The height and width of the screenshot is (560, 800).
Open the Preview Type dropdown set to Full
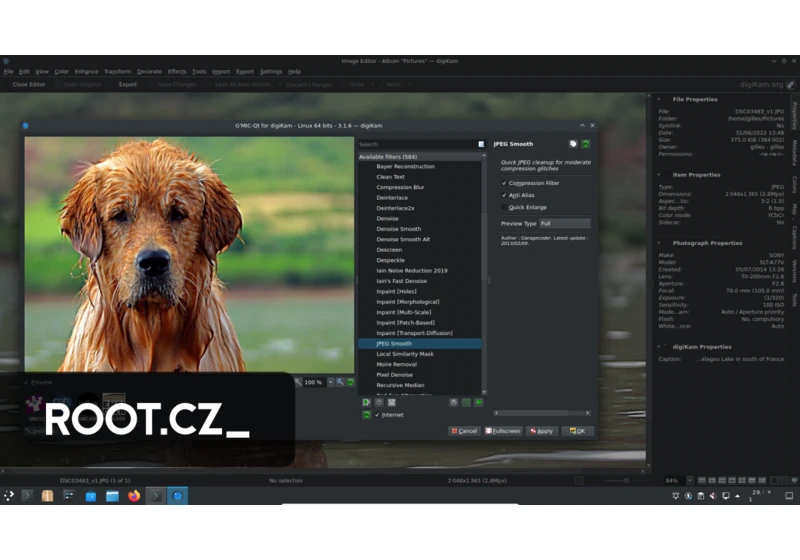565,223
